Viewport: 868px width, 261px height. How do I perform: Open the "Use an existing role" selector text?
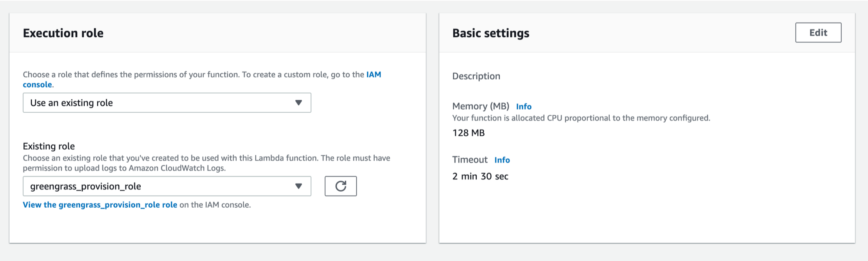pyautogui.click(x=72, y=103)
